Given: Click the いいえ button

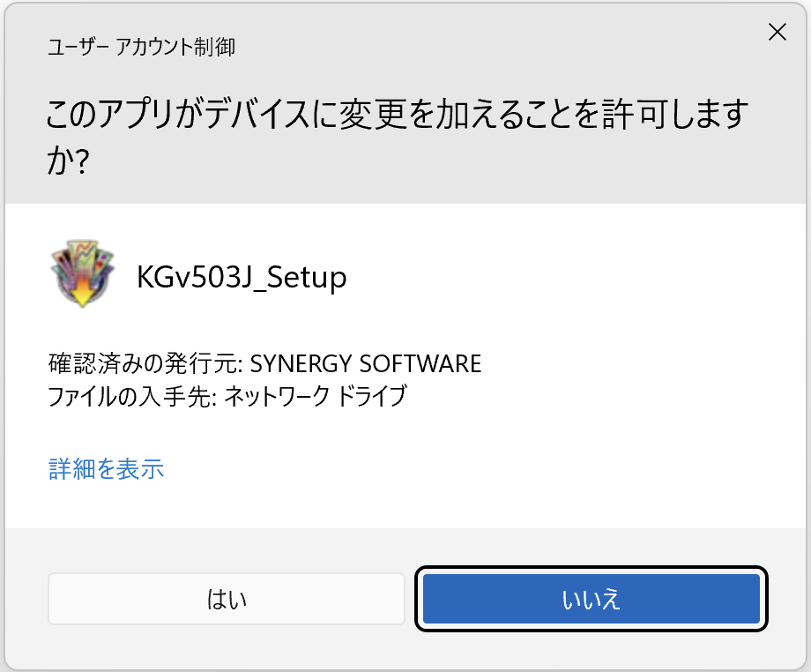Looking at the screenshot, I should 591,600.
